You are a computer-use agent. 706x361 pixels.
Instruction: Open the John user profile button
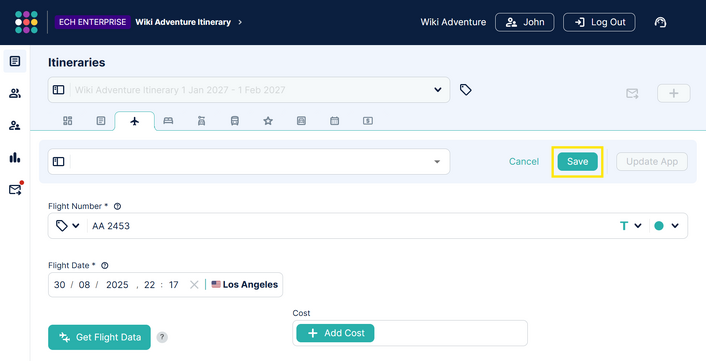click(x=525, y=22)
